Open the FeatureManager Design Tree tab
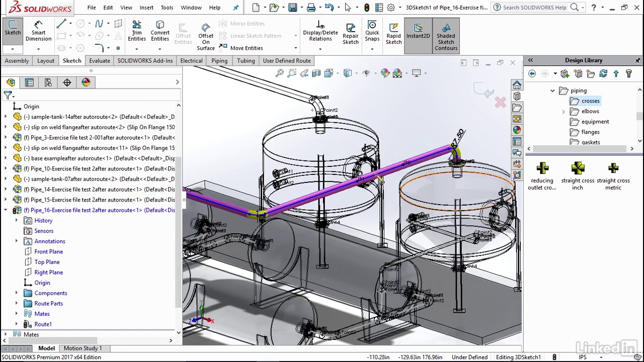The image size is (644, 362). pos(11,82)
